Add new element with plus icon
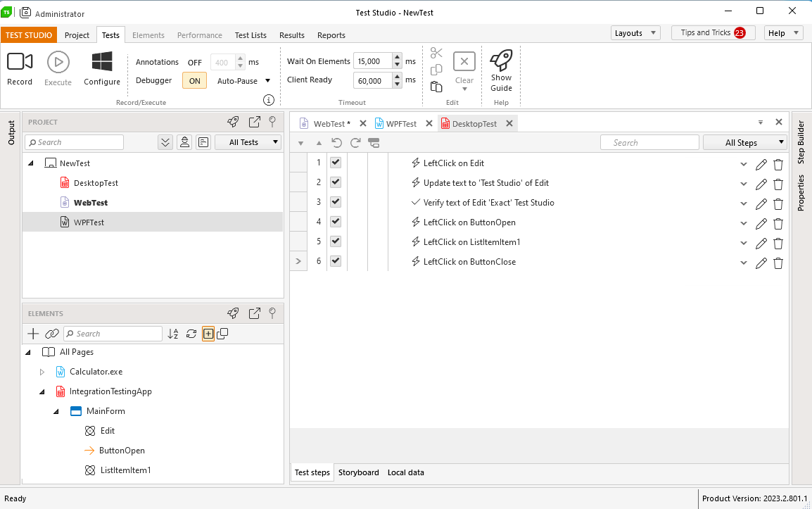Viewport: 812px width, 509px height. click(33, 334)
